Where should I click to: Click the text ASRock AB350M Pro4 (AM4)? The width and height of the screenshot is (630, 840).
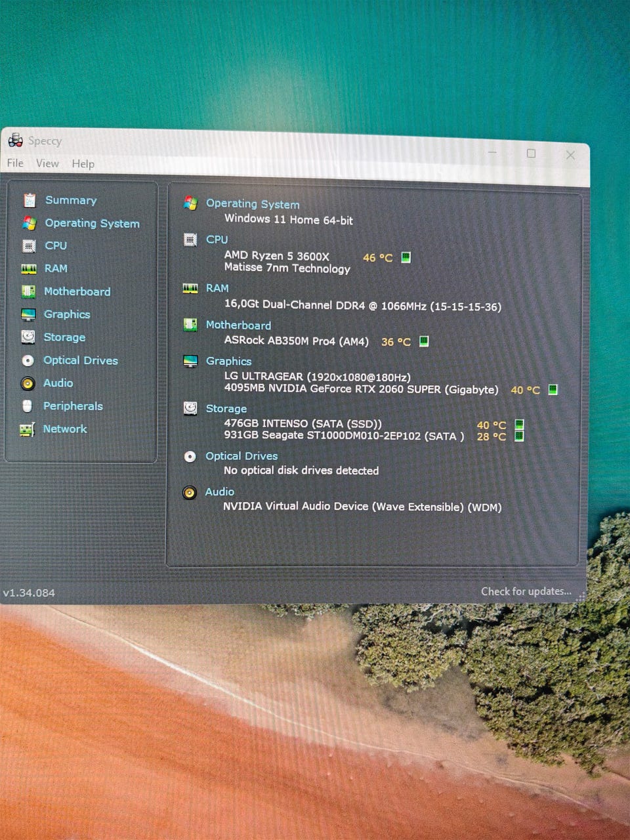coord(297,341)
